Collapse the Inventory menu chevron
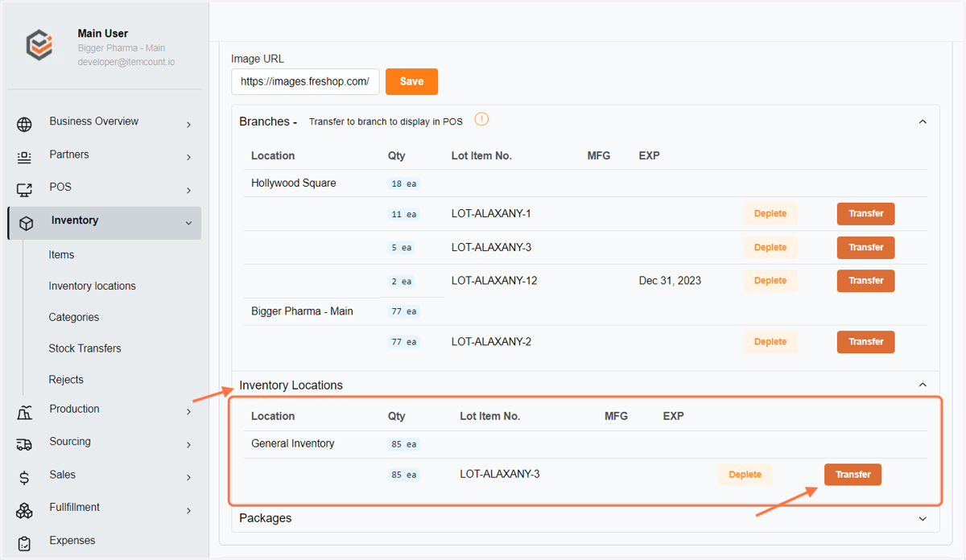Viewport: 966px width, 560px height. 188,223
